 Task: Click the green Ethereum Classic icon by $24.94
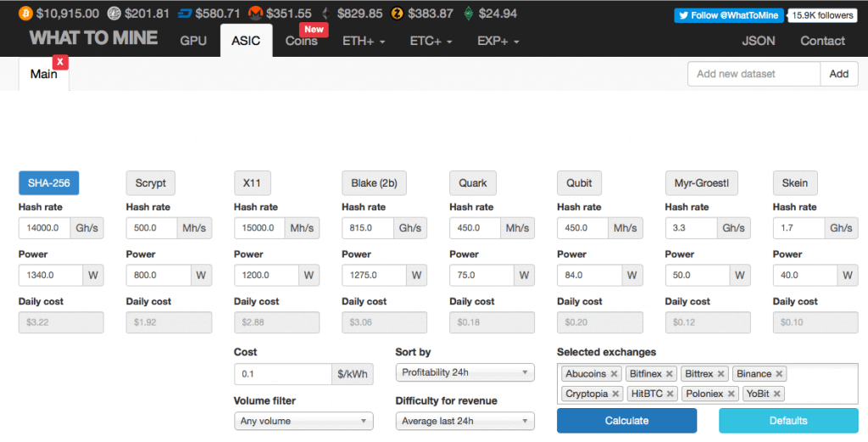468,14
